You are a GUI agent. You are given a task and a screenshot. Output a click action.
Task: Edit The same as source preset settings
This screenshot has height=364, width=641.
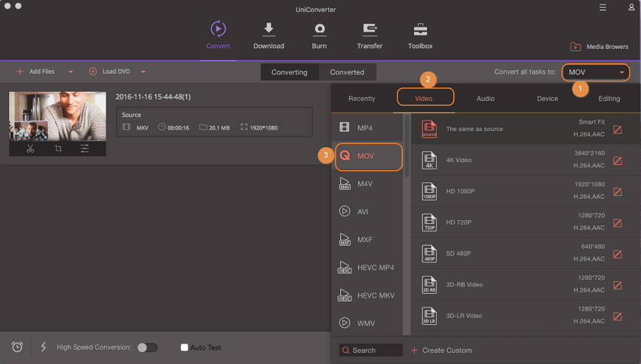pyautogui.click(x=618, y=130)
